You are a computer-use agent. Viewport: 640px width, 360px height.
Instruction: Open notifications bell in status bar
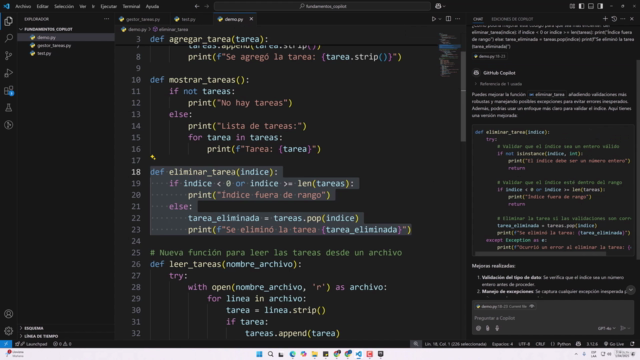pyautogui.click(x=632, y=344)
